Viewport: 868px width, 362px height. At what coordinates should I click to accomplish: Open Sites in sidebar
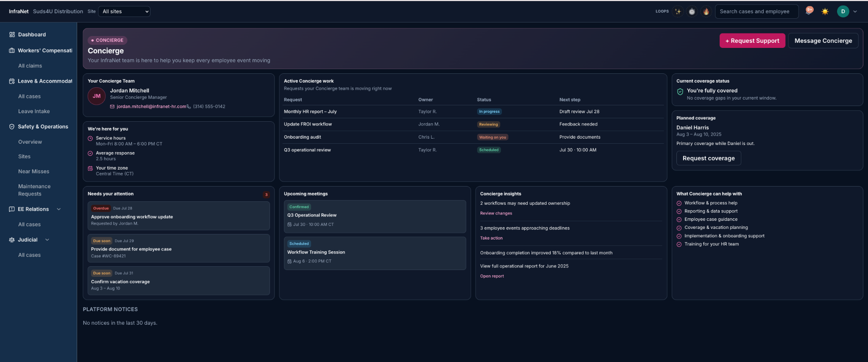click(24, 156)
